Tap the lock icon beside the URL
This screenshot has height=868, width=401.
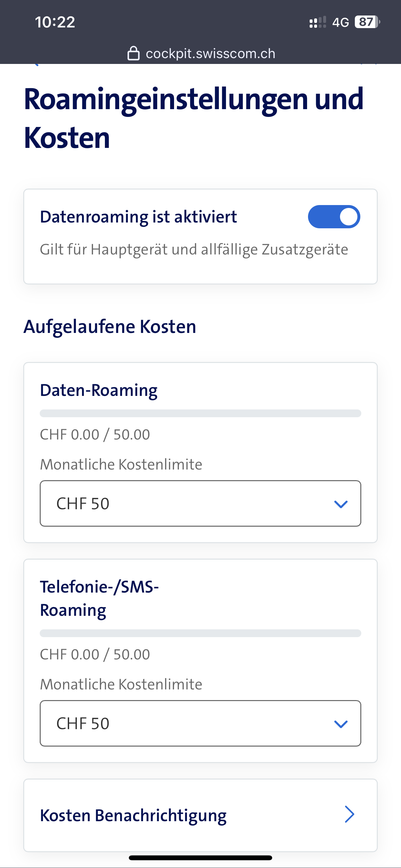pos(133,54)
